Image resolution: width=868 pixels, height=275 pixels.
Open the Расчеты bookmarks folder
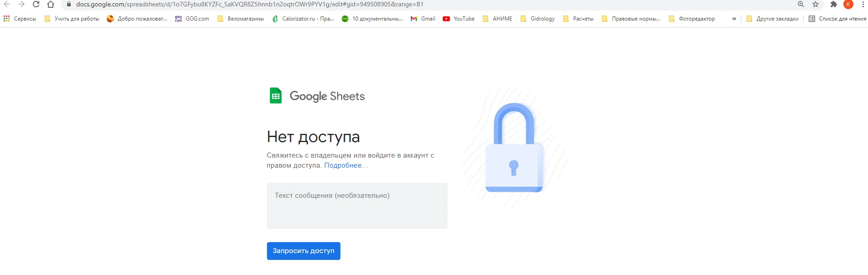(578, 19)
